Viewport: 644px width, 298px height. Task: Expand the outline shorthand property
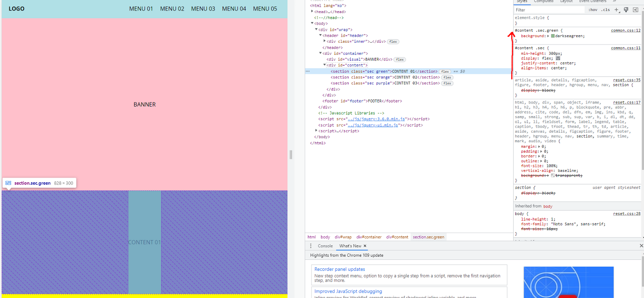[541, 161]
